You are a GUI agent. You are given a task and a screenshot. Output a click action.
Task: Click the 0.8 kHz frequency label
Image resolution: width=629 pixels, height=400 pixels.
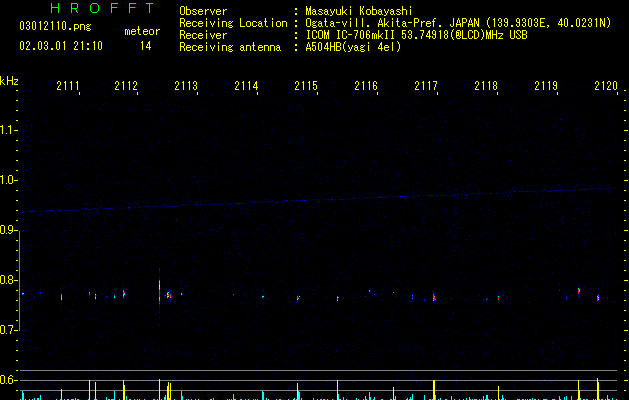coord(8,280)
